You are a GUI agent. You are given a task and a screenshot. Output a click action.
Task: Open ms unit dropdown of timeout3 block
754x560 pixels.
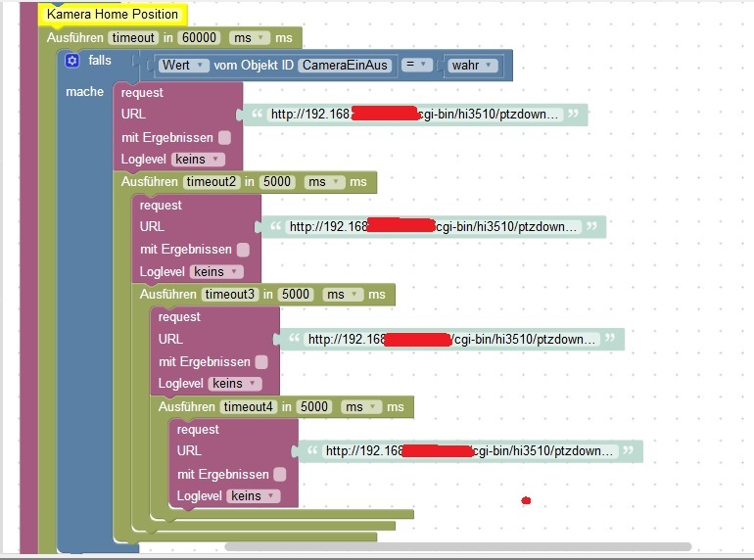click(343, 294)
